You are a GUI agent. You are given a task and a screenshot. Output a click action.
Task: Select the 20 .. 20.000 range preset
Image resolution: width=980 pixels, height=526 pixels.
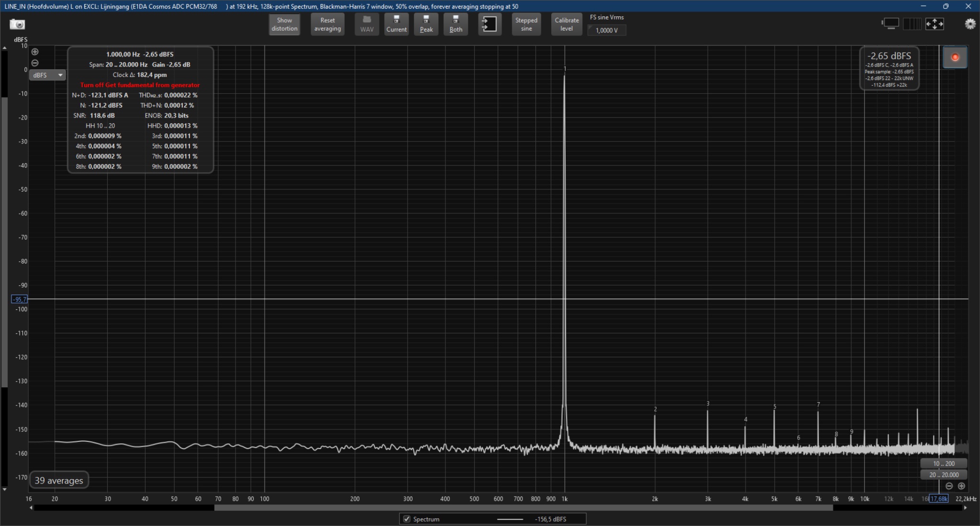(x=944, y=475)
